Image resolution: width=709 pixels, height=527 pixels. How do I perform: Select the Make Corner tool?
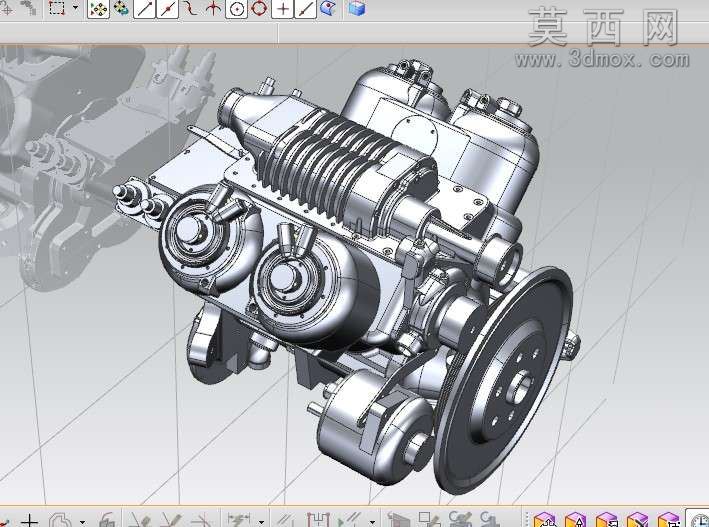(x=202, y=520)
